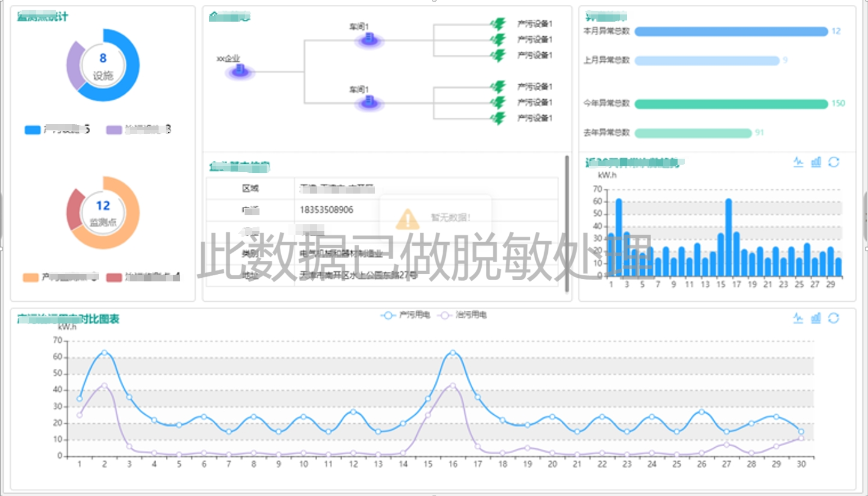
Task: Click the 去年异常总数 progress bar
Action: (x=693, y=133)
